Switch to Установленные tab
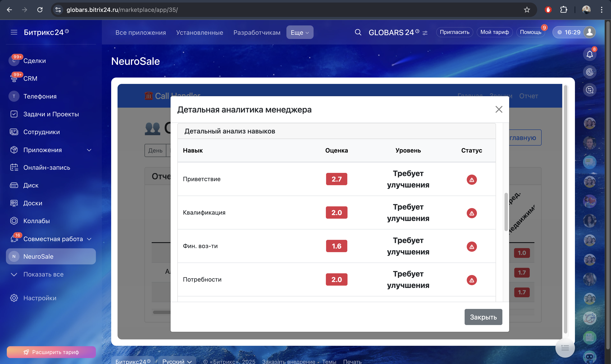Image resolution: width=611 pixels, height=364 pixels. pos(199,32)
